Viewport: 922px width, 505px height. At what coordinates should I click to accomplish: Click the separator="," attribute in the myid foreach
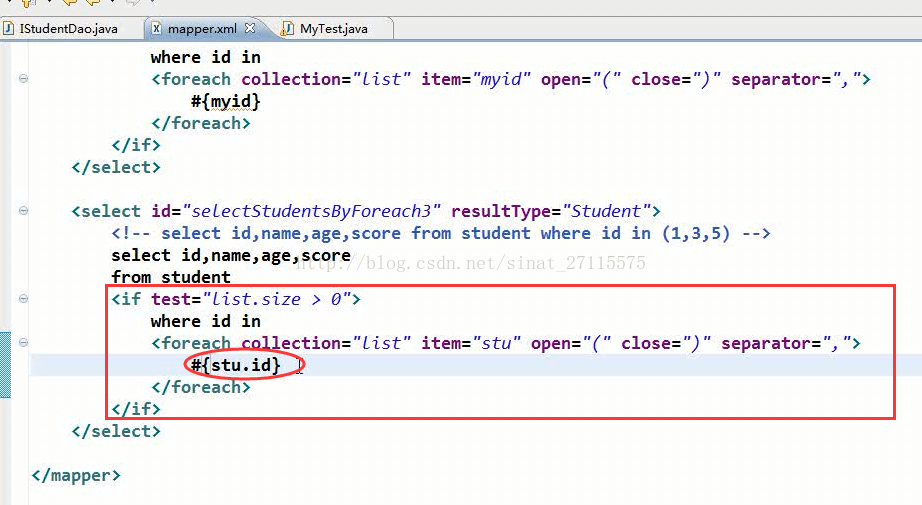point(796,79)
